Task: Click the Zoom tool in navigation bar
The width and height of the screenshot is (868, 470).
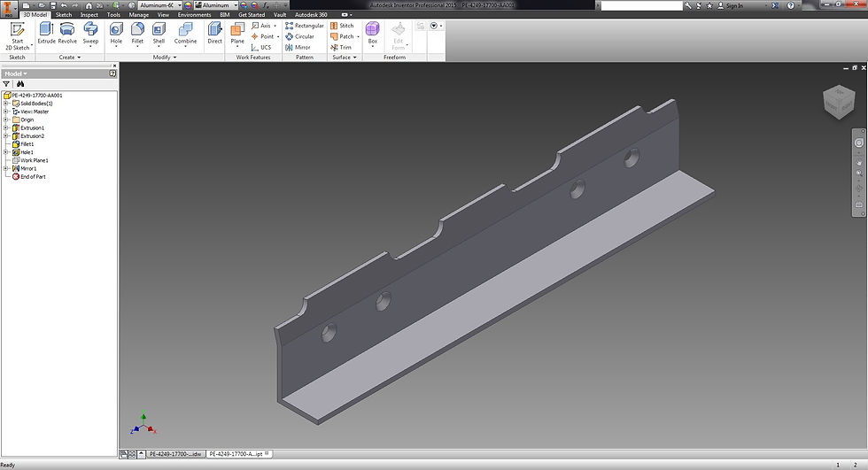Action: (x=859, y=173)
